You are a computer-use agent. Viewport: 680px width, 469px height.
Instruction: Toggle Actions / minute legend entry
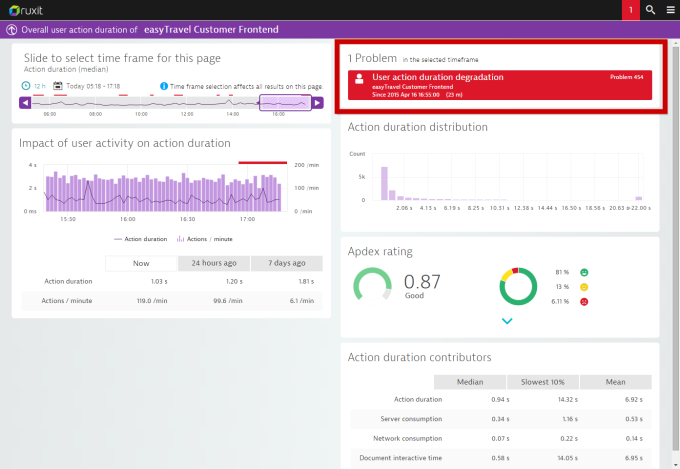point(205,239)
